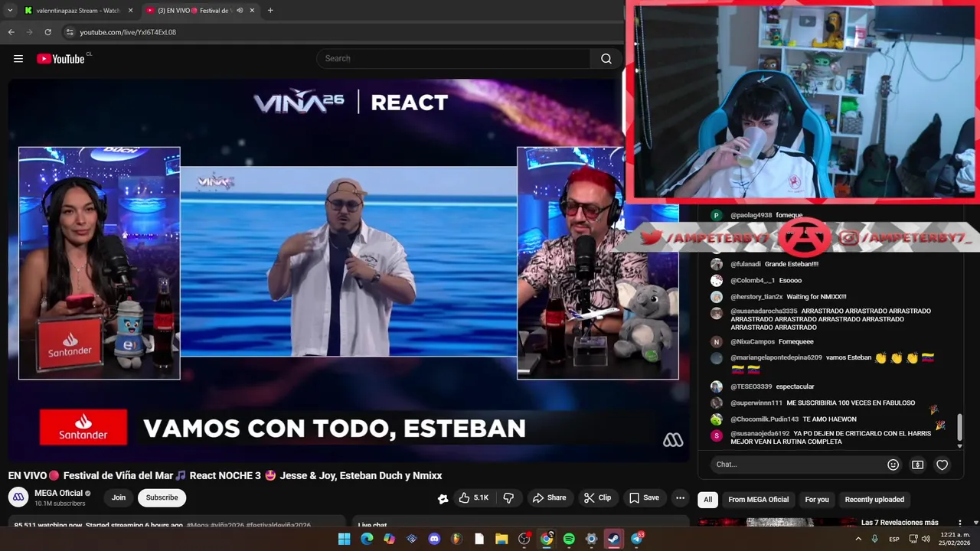
Task: Click the live chat scrollbar
Action: (x=959, y=429)
